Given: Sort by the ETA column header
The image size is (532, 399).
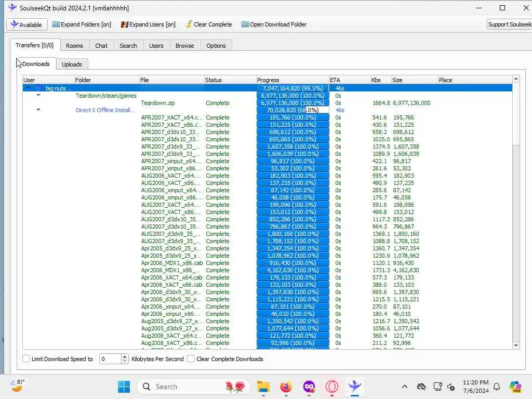Looking at the screenshot, I should (x=350, y=80).
